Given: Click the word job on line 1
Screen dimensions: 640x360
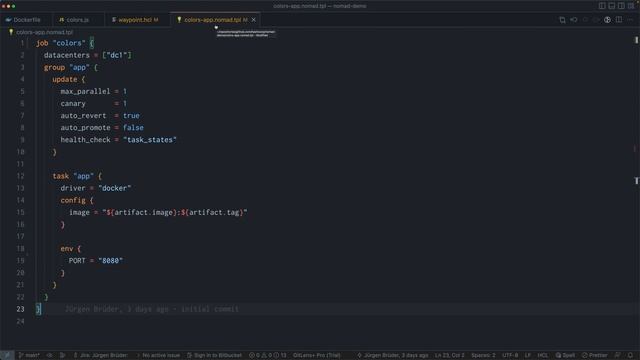Looking at the screenshot, I should click(42, 43).
